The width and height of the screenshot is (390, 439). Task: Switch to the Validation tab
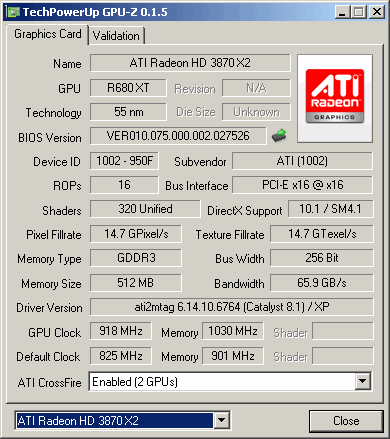(116, 36)
